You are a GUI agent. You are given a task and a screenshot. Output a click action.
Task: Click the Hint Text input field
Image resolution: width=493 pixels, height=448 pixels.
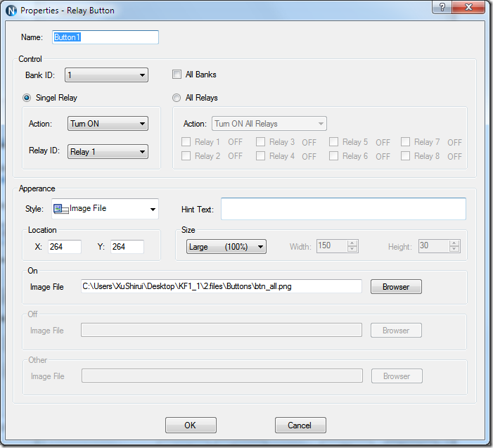(x=343, y=209)
